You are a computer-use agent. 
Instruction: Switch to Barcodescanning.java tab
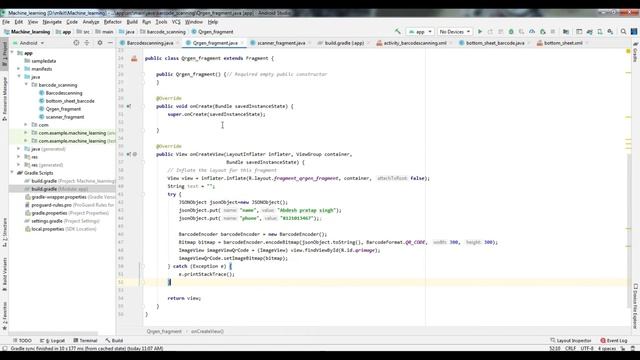[x=149, y=43]
